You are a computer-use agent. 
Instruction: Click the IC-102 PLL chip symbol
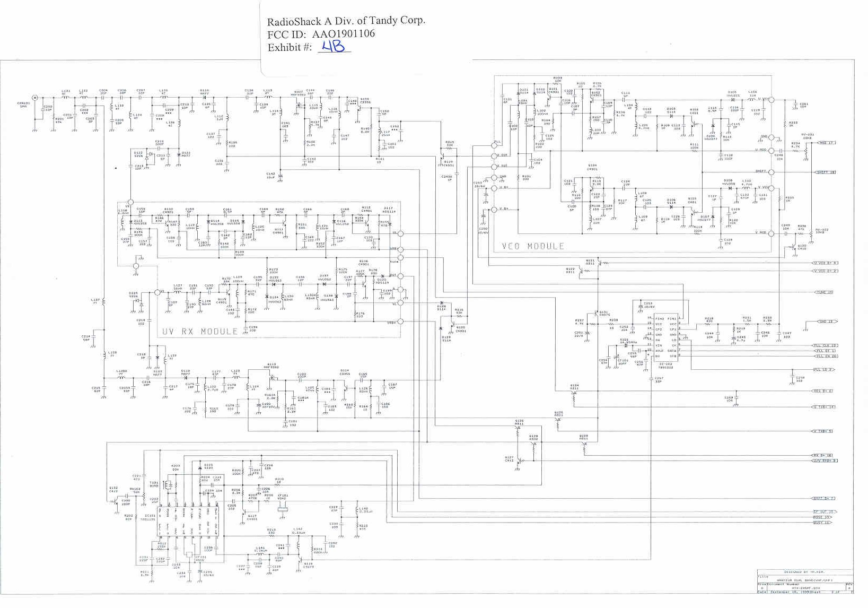[x=665, y=337]
